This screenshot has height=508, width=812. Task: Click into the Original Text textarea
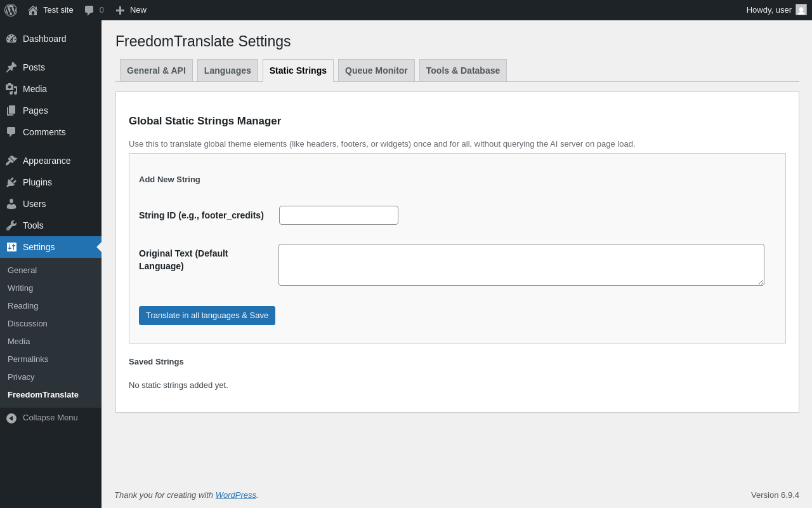[x=521, y=265]
